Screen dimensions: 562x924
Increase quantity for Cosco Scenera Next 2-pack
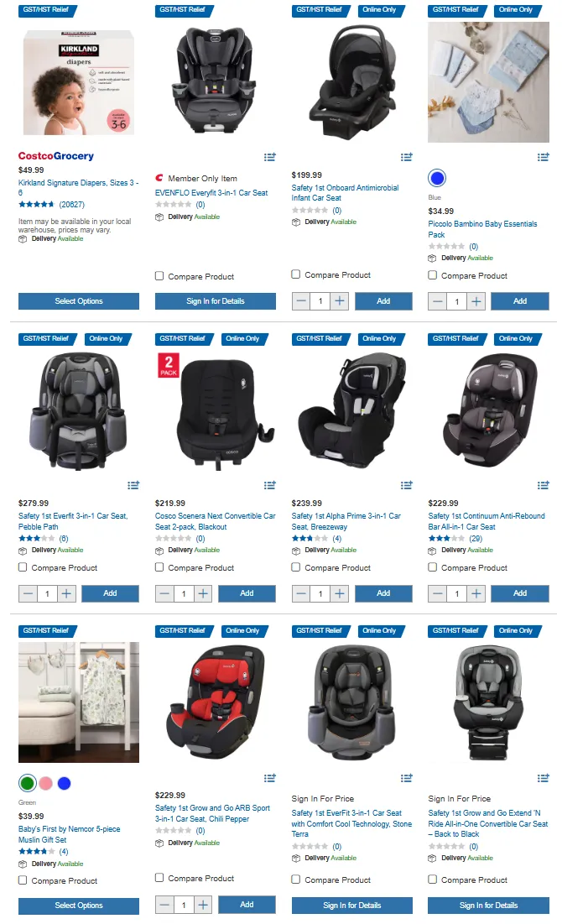(x=203, y=593)
